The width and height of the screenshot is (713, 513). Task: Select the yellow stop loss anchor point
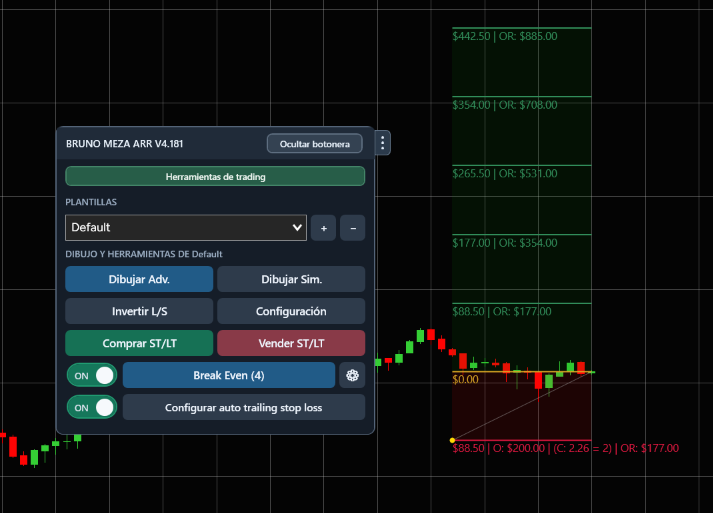[x=452, y=440]
